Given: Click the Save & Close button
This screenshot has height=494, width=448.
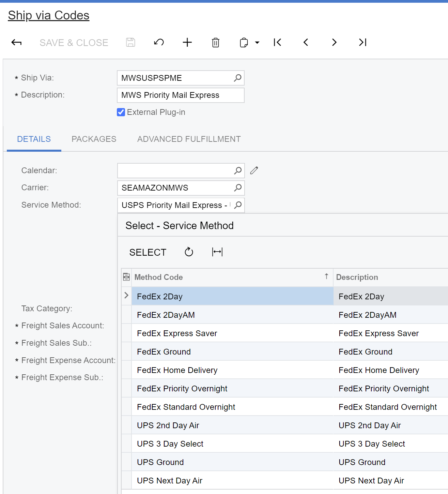Looking at the screenshot, I should (74, 43).
